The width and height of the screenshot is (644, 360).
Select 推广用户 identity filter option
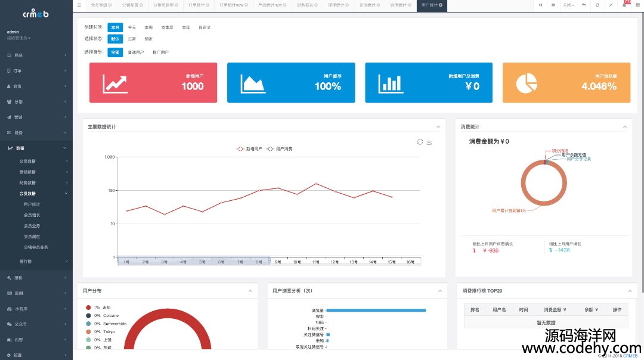pyautogui.click(x=160, y=52)
